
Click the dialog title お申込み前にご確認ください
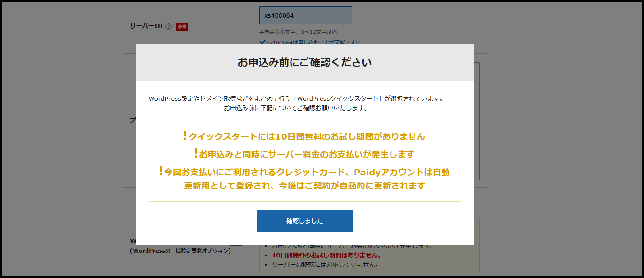305,62
